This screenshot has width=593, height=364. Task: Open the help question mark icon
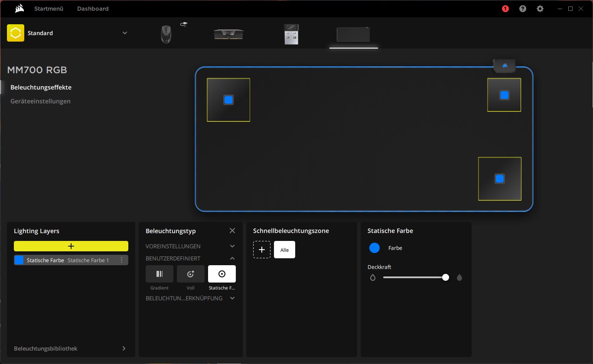pos(523,9)
